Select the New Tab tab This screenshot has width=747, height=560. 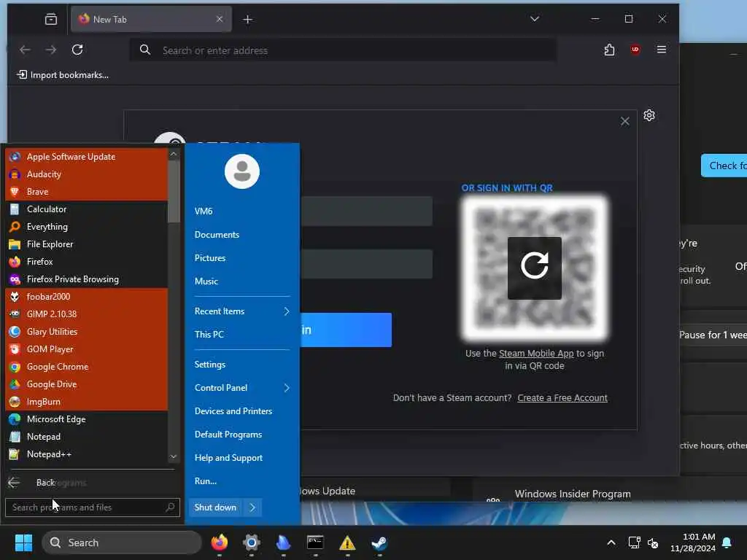[x=152, y=19]
